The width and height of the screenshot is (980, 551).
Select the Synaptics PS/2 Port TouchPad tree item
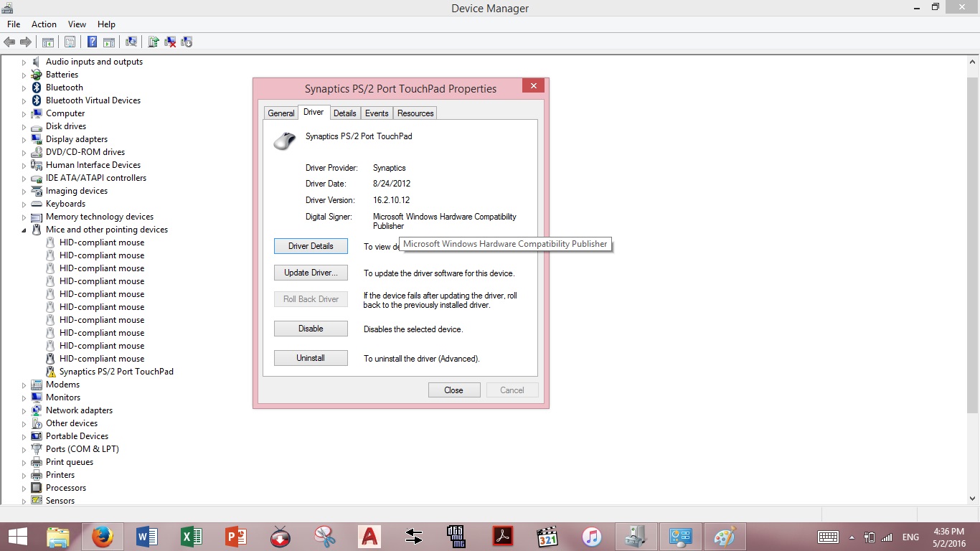coord(116,371)
